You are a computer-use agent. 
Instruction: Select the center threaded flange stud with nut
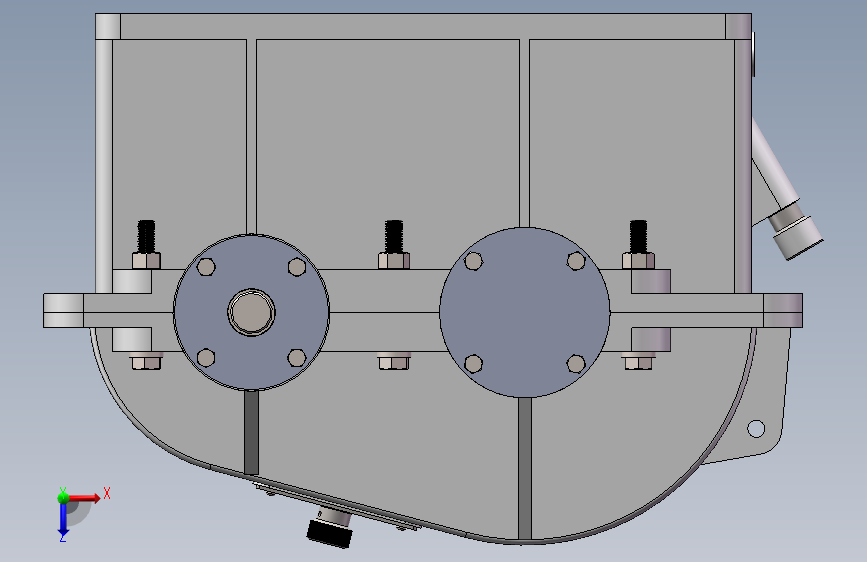click(x=394, y=244)
